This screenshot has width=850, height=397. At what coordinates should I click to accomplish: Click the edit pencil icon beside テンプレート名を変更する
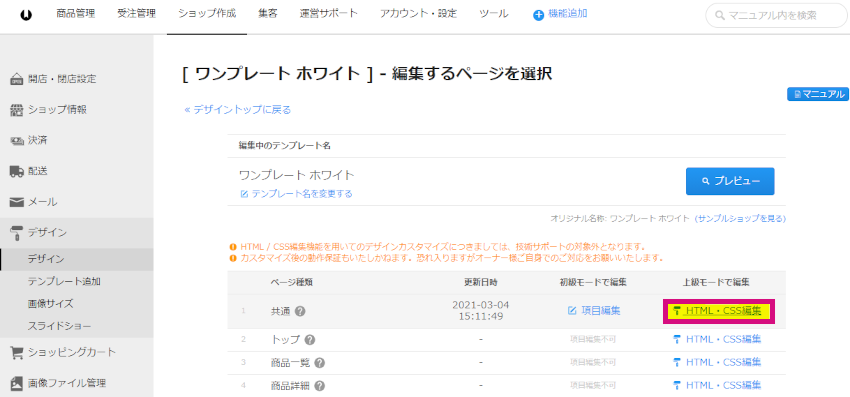tap(244, 194)
